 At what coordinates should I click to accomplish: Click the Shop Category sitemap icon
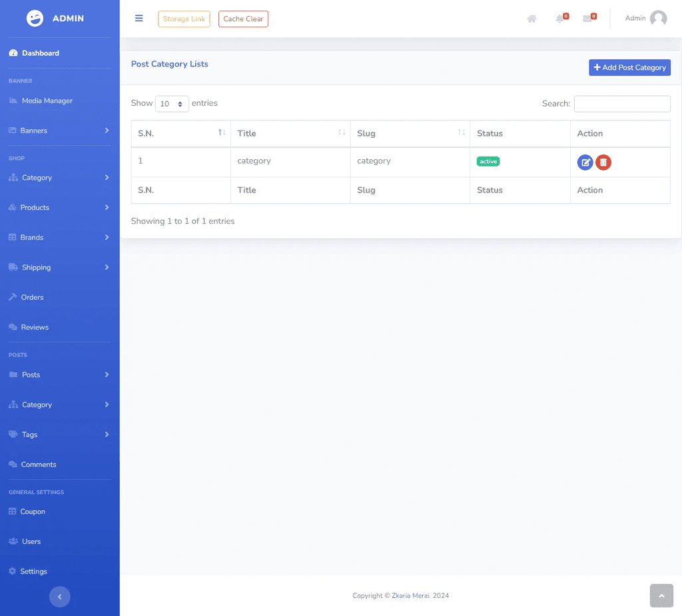coord(13,178)
